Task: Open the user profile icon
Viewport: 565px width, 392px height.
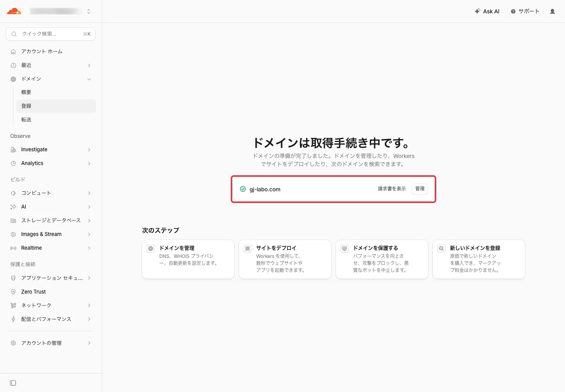Action: point(552,11)
